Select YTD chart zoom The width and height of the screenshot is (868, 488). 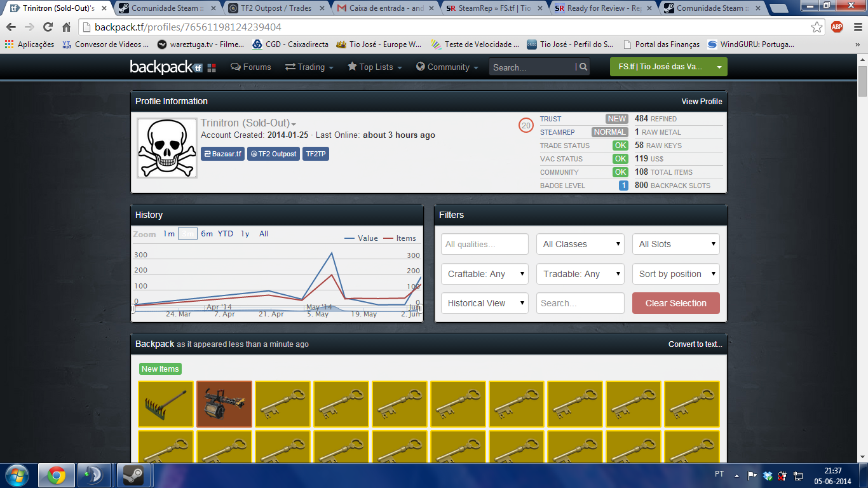[x=226, y=234]
